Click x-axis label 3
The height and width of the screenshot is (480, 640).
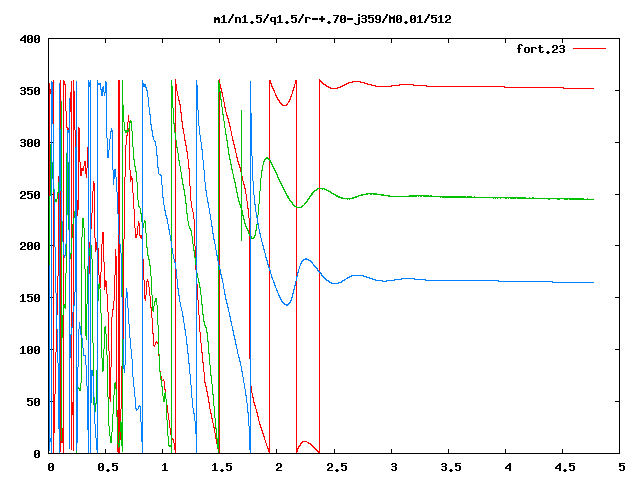tap(393, 467)
